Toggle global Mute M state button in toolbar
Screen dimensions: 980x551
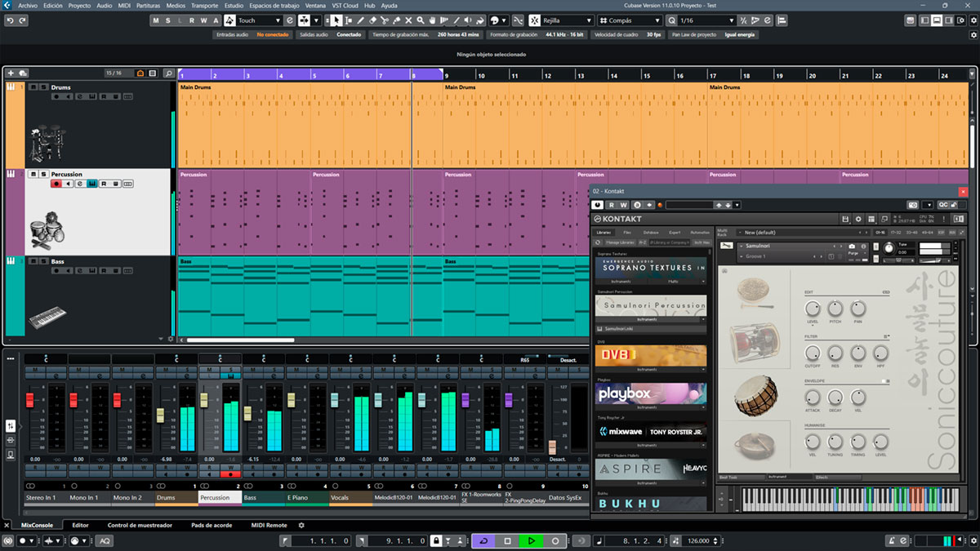[156, 20]
